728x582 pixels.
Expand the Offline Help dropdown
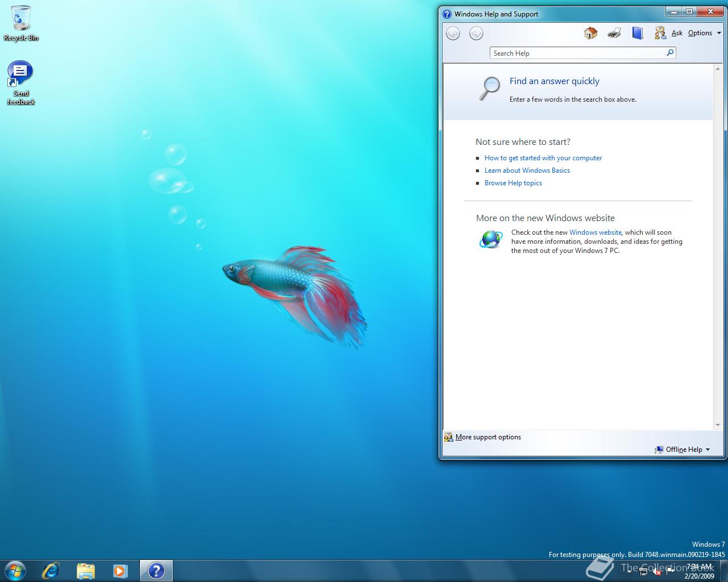pyautogui.click(x=684, y=450)
